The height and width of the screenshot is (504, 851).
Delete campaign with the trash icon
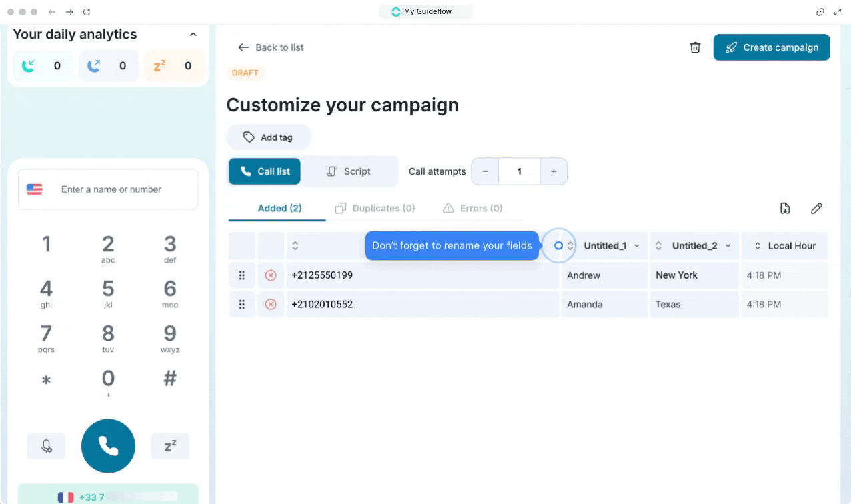[x=695, y=47]
